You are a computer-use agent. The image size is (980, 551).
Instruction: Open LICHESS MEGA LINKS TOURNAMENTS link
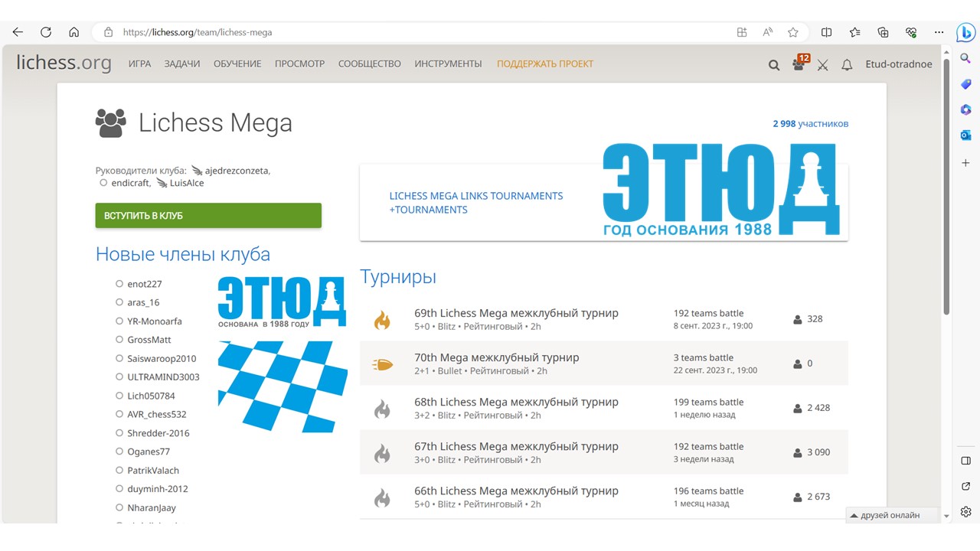pyautogui.click(x=476, y=196)
